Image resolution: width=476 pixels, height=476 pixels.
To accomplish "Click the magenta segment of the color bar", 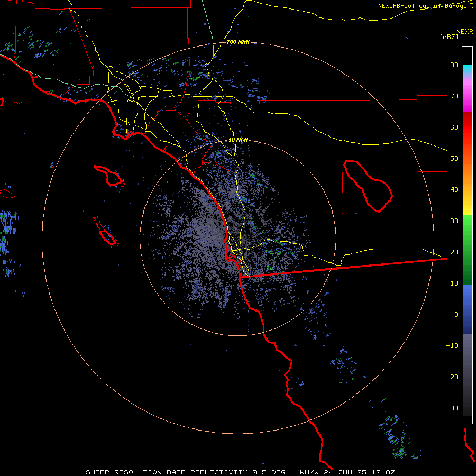I will pyautogui.click(x=467, y=97).
